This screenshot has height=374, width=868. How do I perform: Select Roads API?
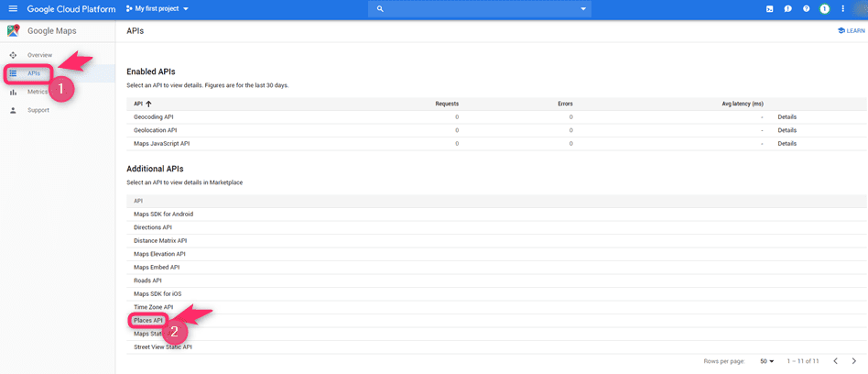(147, 280)
